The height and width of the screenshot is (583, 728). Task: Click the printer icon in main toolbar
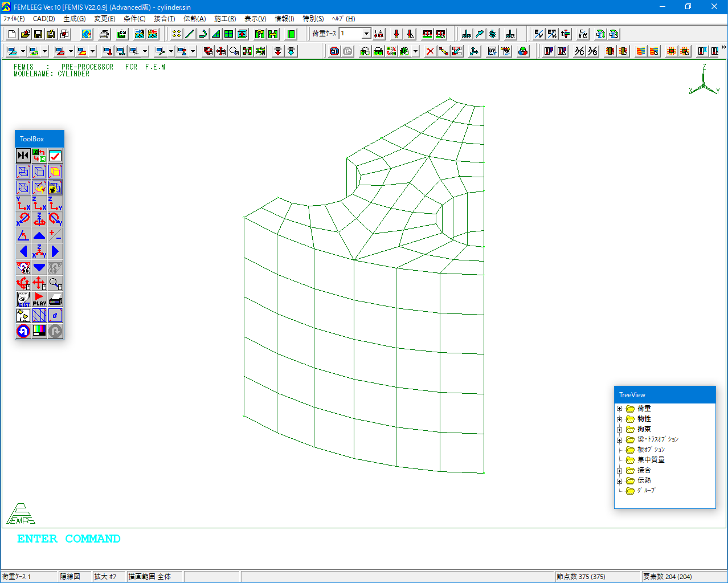coord(104,34)
